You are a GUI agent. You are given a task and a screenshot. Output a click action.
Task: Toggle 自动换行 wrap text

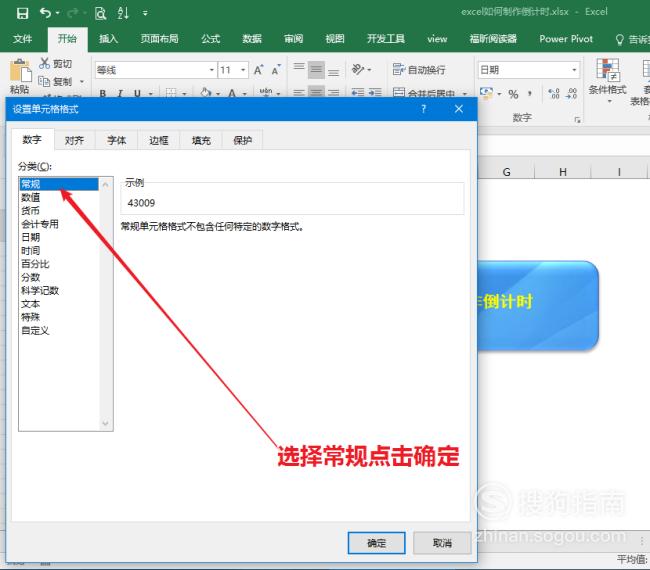[419, 70]
